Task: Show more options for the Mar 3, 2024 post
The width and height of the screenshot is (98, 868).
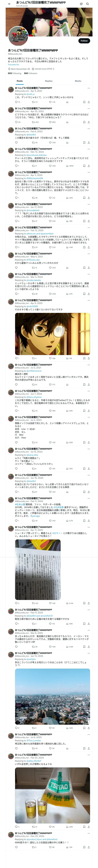Action: tap(89, 274)
